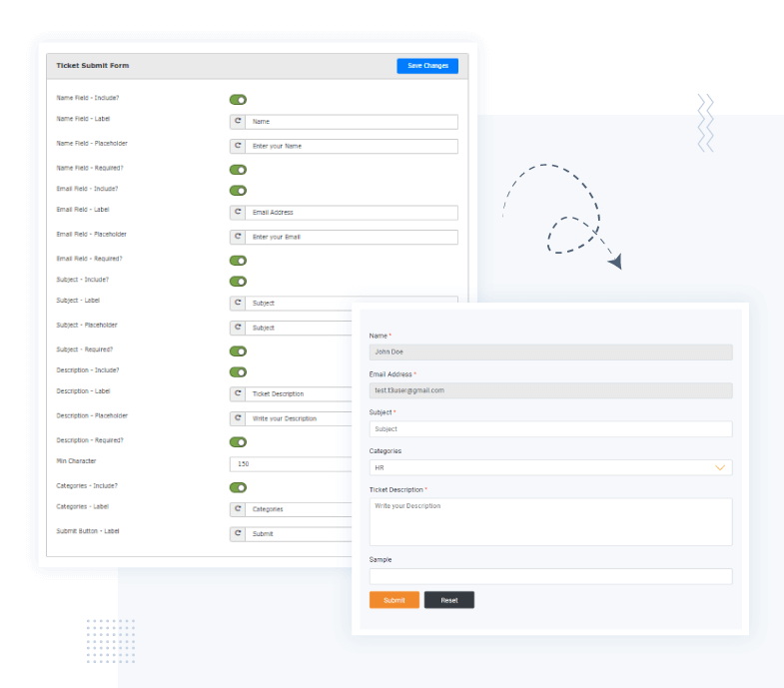
Task: Toggle Categories Include switch
Action: [238, 487]
